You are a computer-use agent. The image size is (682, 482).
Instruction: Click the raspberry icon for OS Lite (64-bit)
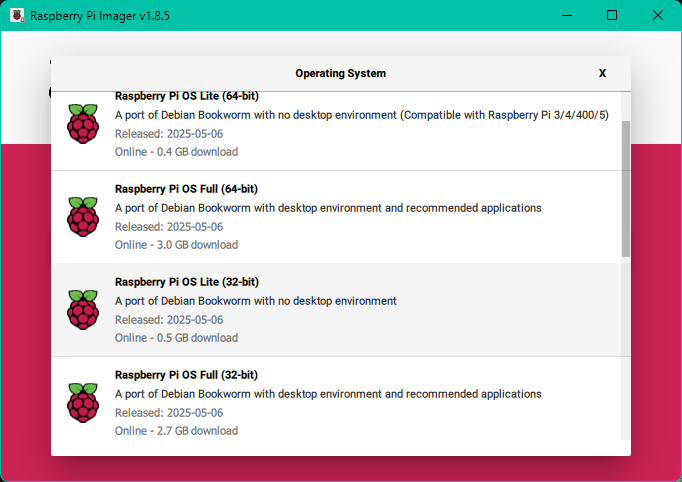tap(83, 124)
